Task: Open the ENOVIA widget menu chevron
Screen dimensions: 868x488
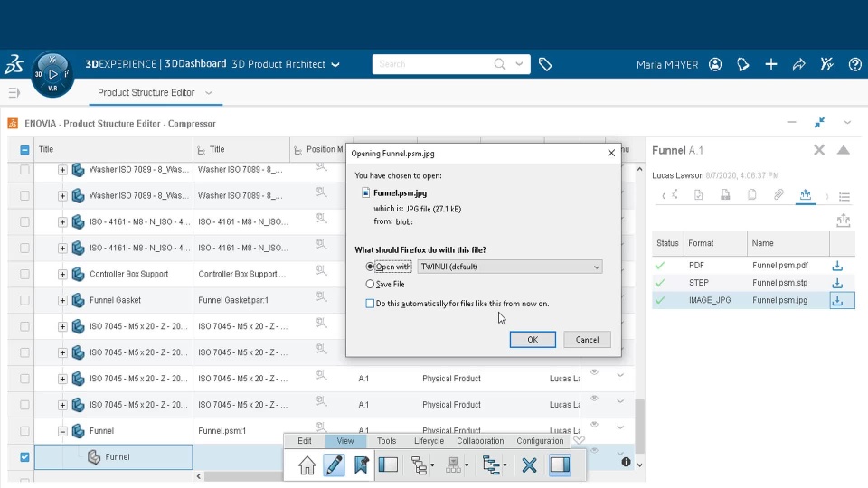Action: click(x=847, y=122)
